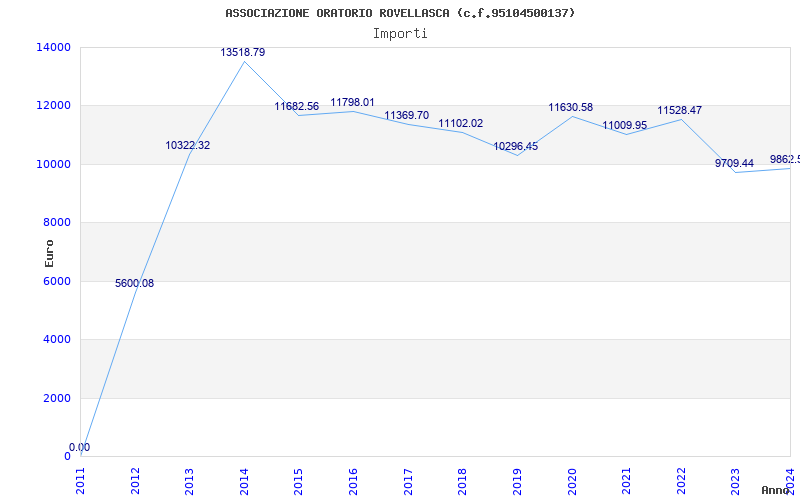This screenshot has width=800, height=500.
Task: Click the Anno axis label
Action: 776,490
